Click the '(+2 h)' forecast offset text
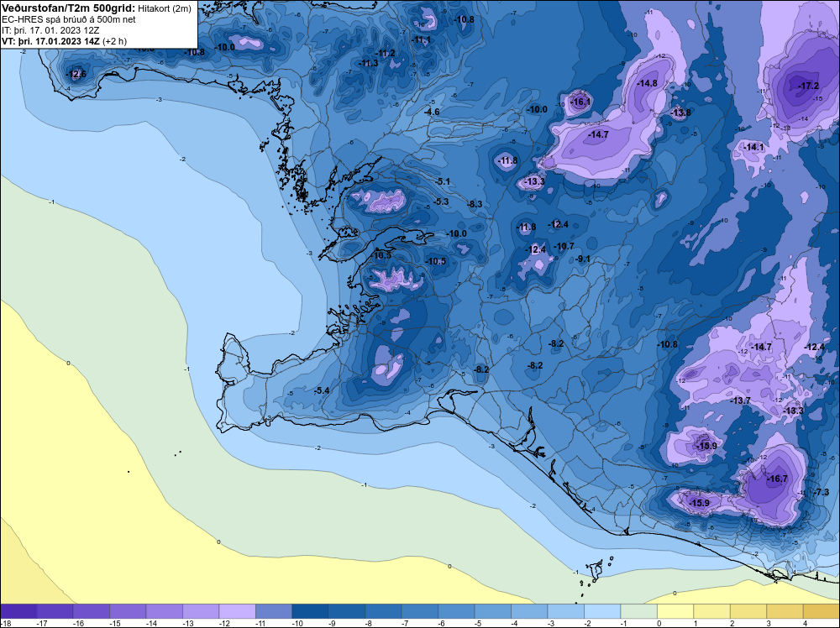The height and width of the screenshot is (628, 840). tap(115, 41)
